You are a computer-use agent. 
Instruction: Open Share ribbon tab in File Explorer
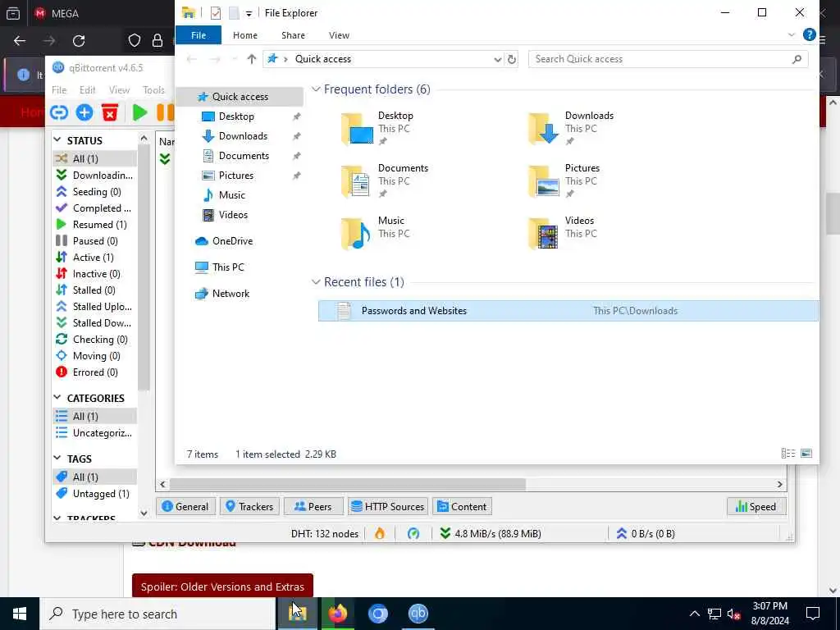coord(293,35)
